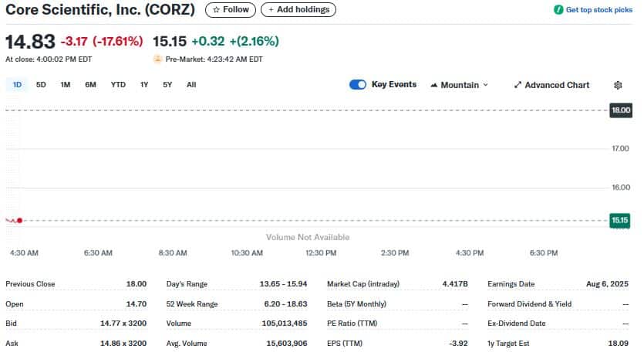Click the EPS (TTM) value -3.92
This screenshot has height=356, width=644.
click(x=458, y=344)
